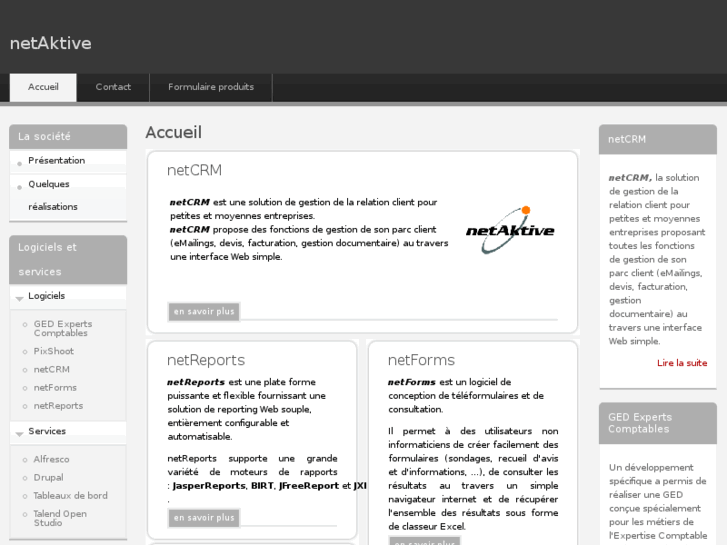Screen dimensions: 727x545
Task: Open Tableaux de bord link
Action: pos(70,496)
